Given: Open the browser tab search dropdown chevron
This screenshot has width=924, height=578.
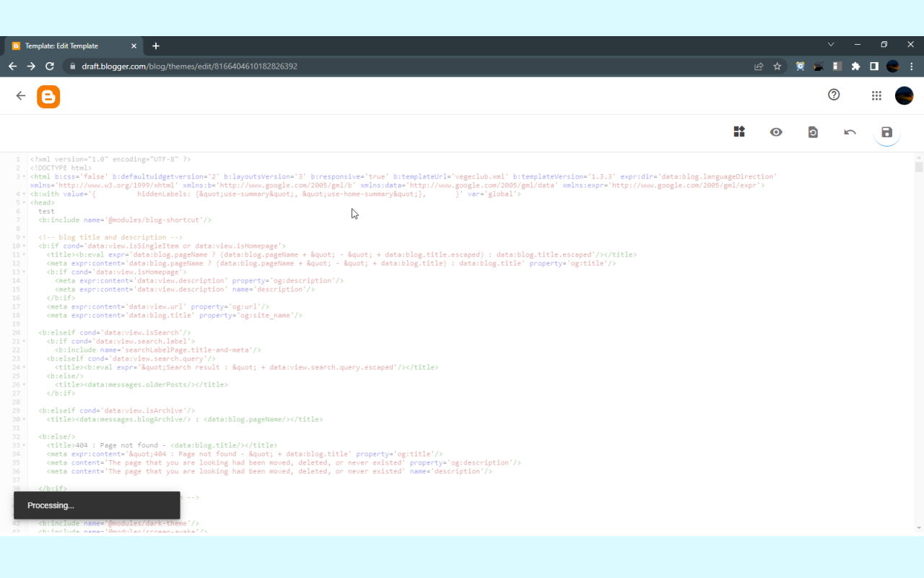Looking at the screenshot, I should [x=831, y=44].
